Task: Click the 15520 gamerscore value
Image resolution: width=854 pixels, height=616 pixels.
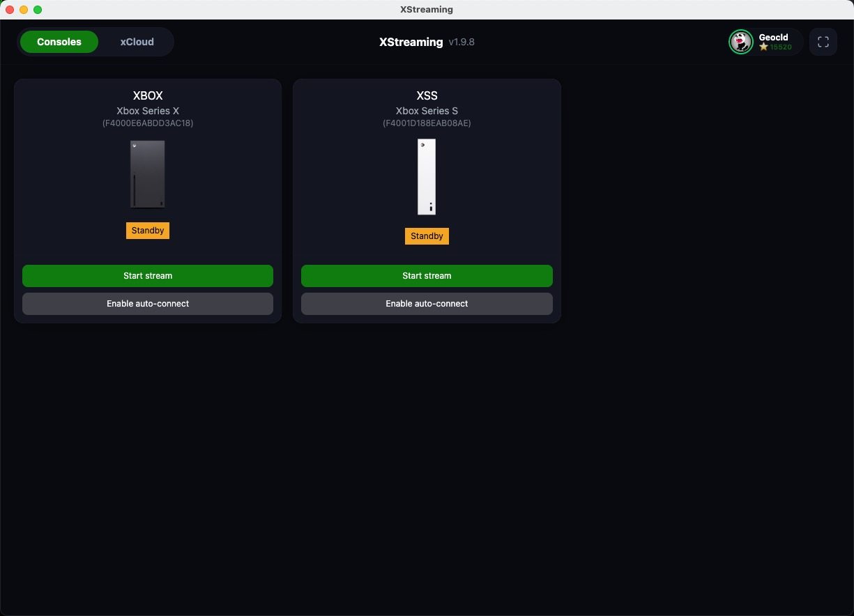Action: click(x=781, y=47)
